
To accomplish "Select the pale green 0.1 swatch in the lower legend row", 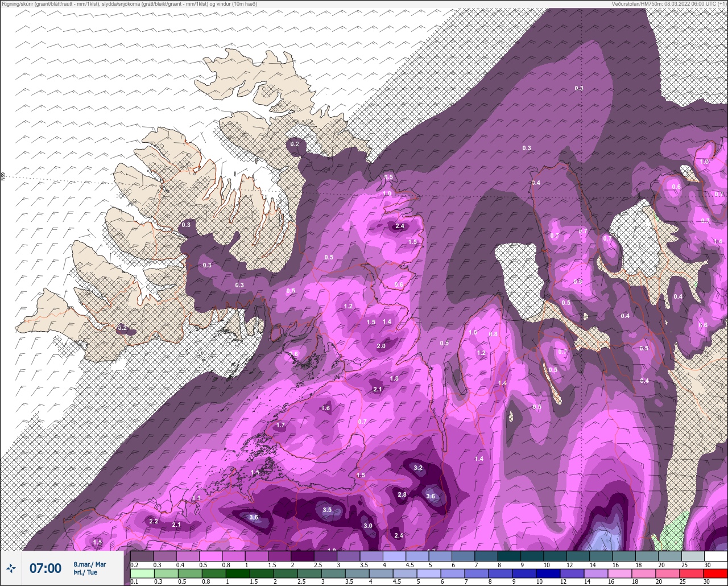I will pyautogui.click(x=142, y=573).
